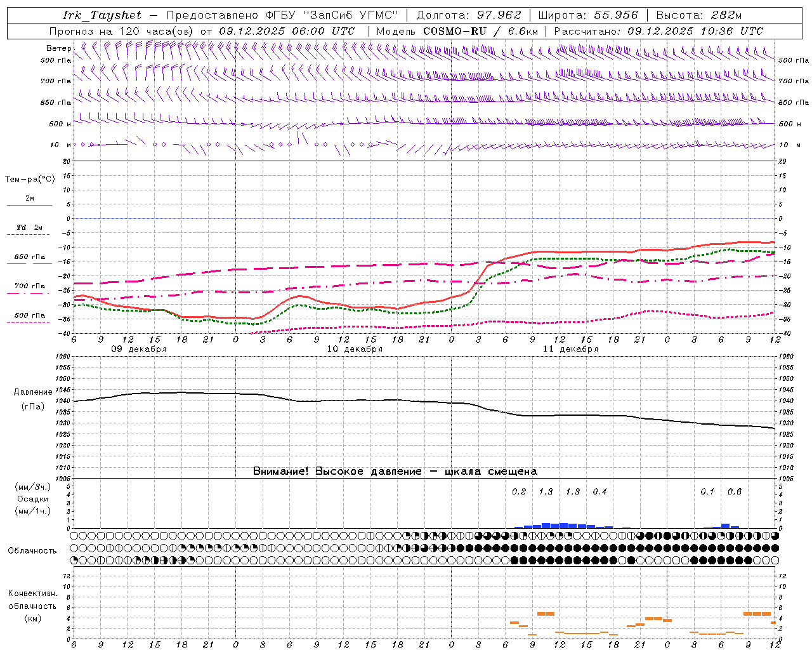This screenshot has height=650, width=812.
Task: Click the 700 гПа temperature legend entry
Action: tap(29, 286)
